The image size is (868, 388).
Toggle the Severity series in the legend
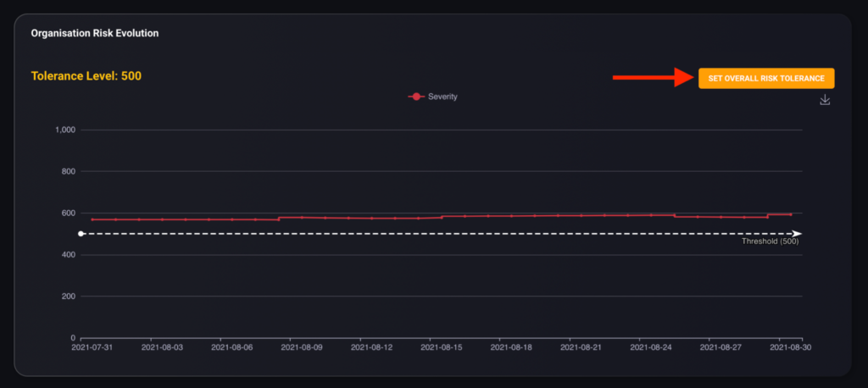tap(432, 97)
